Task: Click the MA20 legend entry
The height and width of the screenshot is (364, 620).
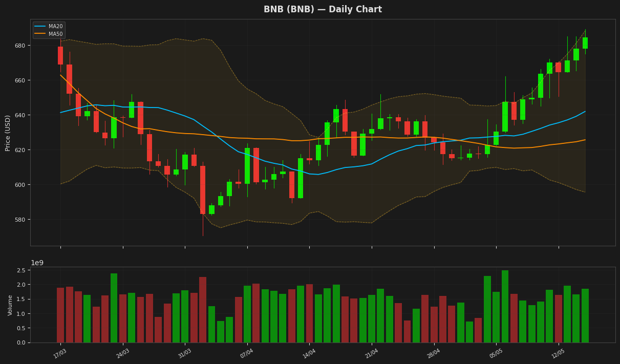Action: coord(49,26)
